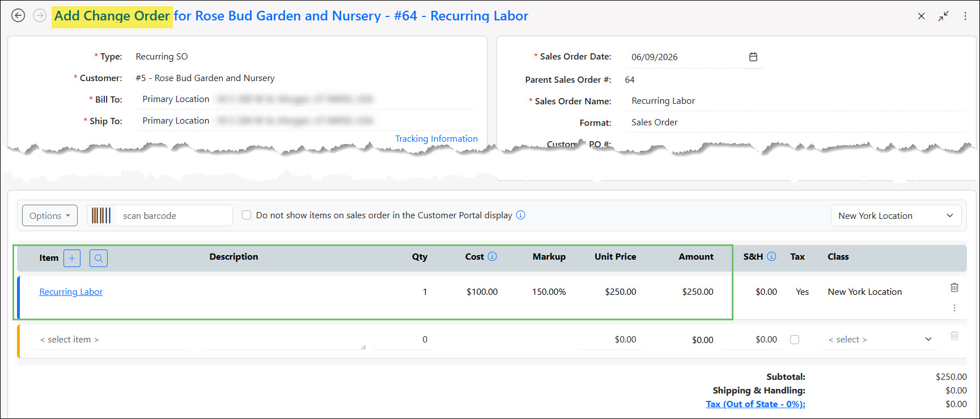This screenshot has height=419, width=980.
Task: Open the Options dropdown
Action: (x=50, y=215)
